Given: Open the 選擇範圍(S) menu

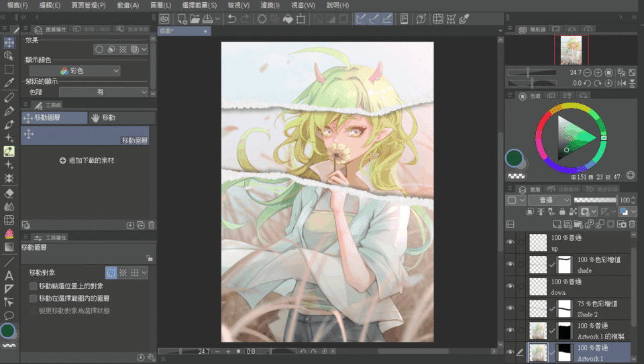Looking at the screenshot, I should pyautogui.click(x=200, y=5).
